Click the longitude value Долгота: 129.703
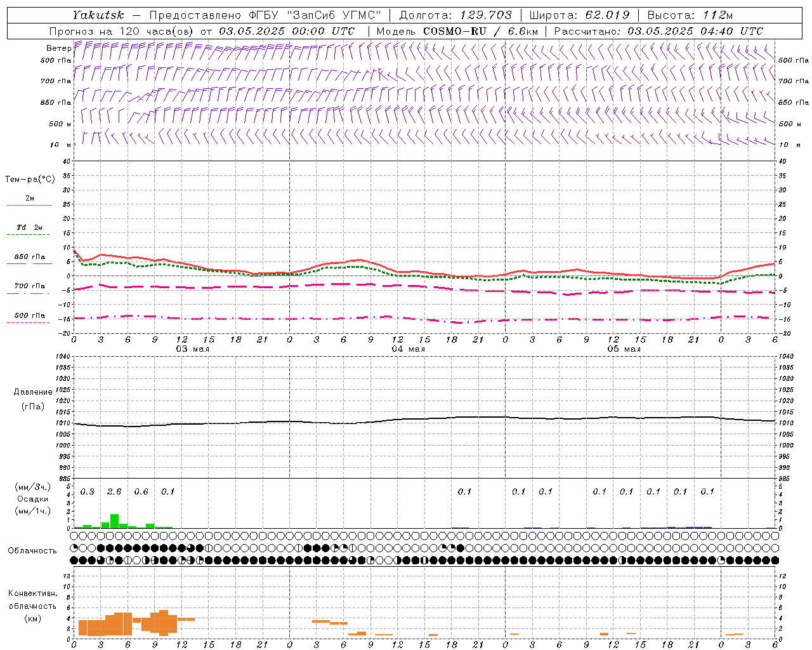The height and width of the screenshot is (650, 812). click(x=455, y=15)
